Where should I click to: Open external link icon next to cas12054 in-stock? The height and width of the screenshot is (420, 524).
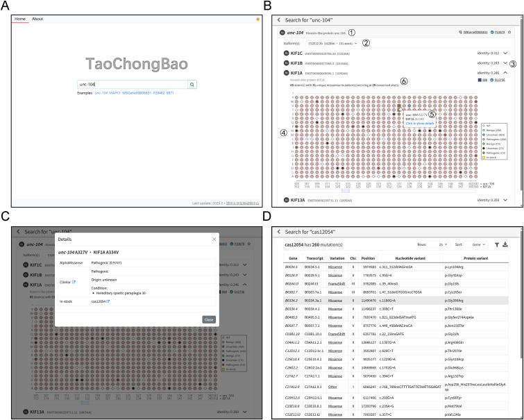108,301
